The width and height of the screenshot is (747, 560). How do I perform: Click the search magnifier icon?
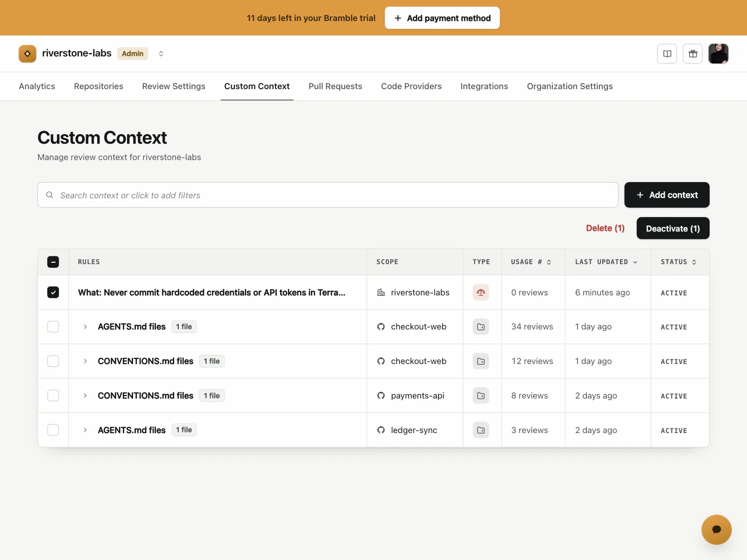pyautogui.click(x=49, y=195)
